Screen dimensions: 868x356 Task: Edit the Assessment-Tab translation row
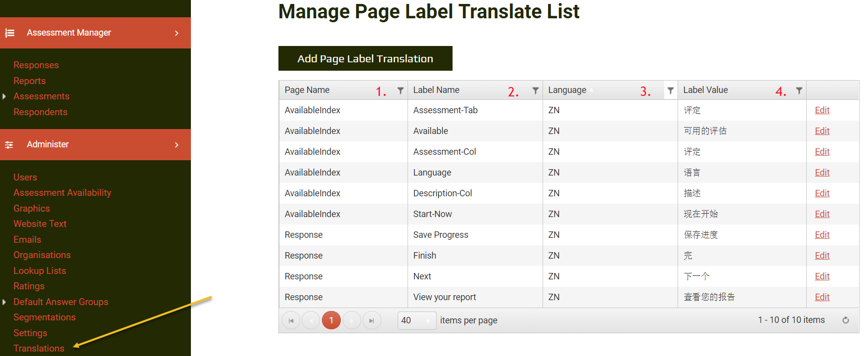coord(822,110)
